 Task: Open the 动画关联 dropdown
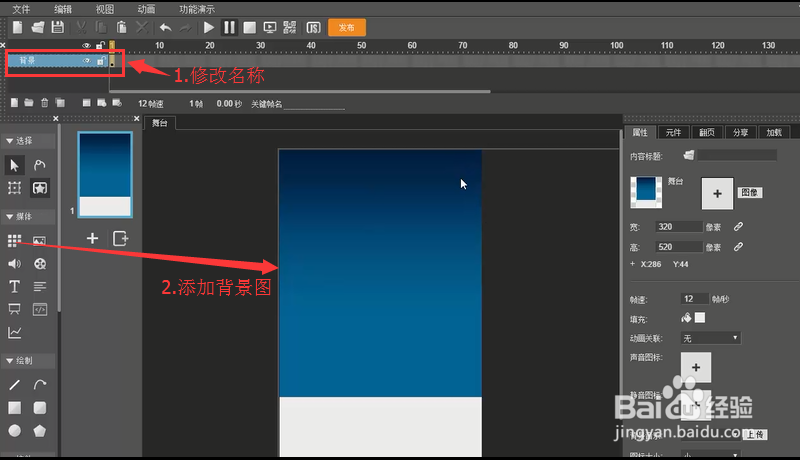(x=711, y=338)
